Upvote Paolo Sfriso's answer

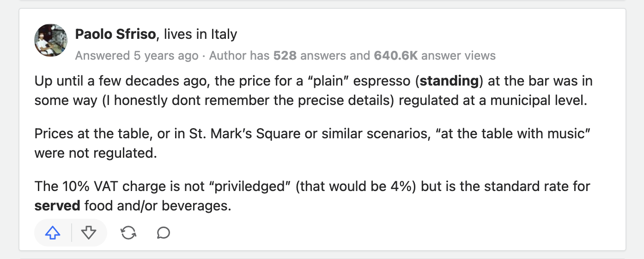[x=53, y=233]
